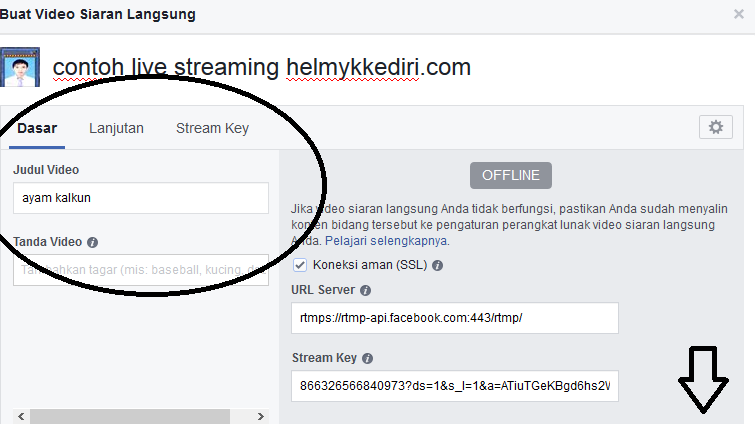Click the Judul Video label
This screenshot has height=424, width=755.
(x=46, y=170)
